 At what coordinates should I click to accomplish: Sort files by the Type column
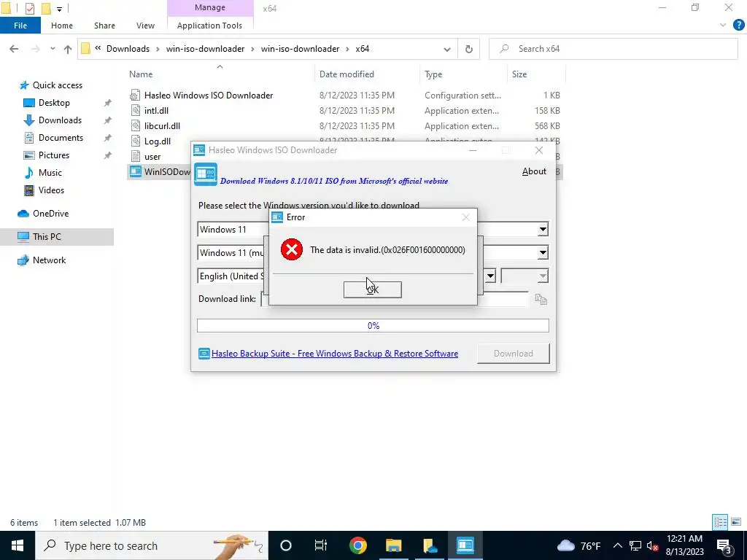click(x=433, y=74)
